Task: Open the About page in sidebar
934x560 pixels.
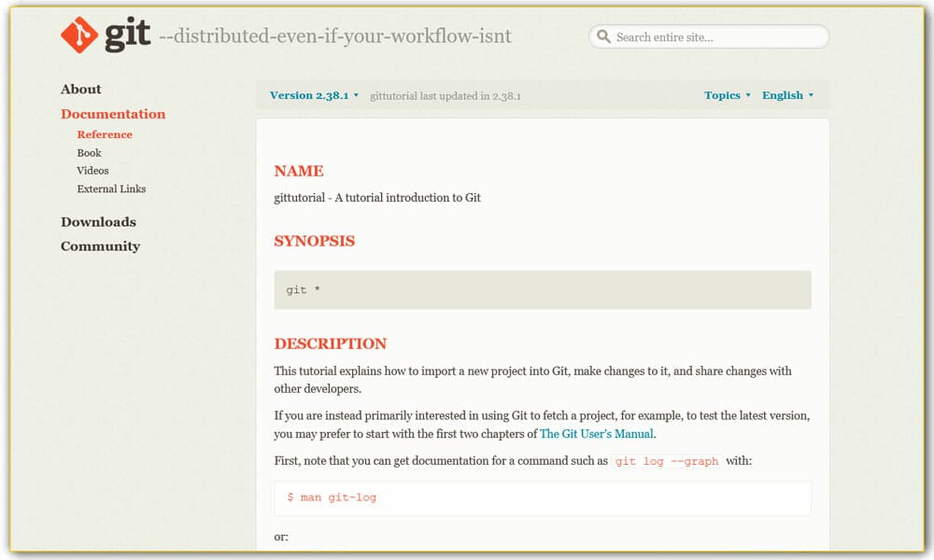Action: 81,90
